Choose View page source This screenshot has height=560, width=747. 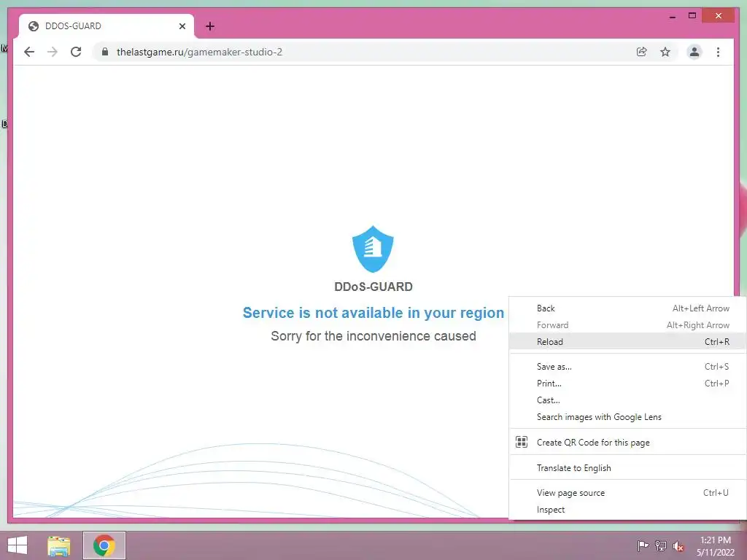(x=627, y=492)
